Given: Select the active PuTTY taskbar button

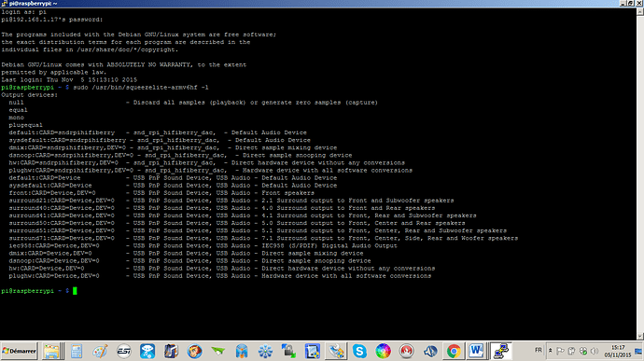Looking at the screenshot, I should click(501, 351).
